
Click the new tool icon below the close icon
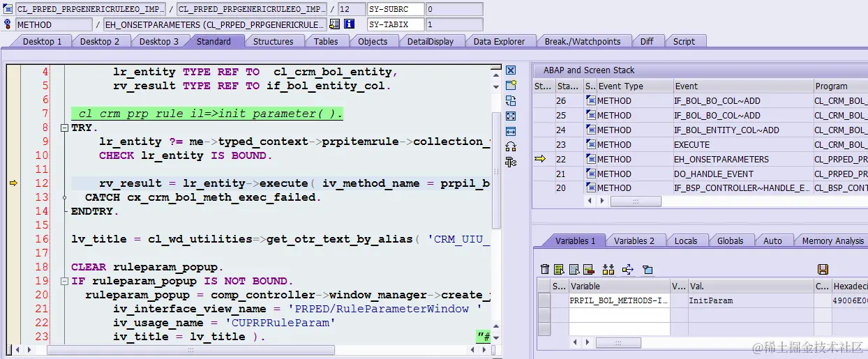coord(511,85)
